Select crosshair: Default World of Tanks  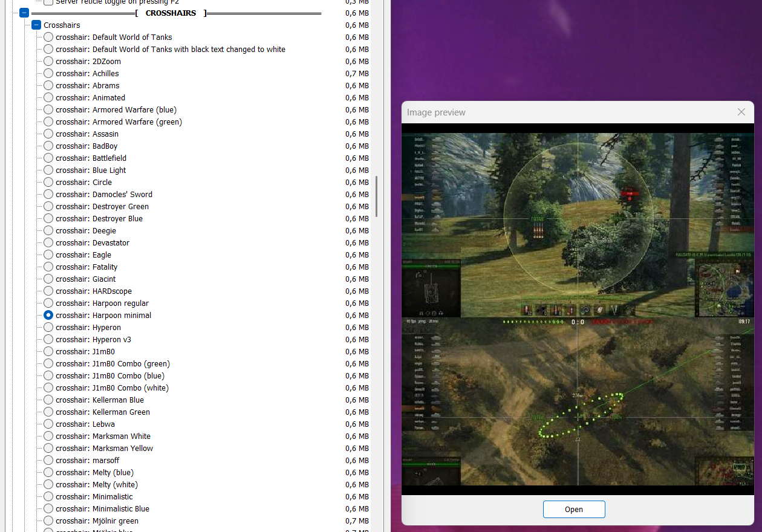(x=48, y=37)
